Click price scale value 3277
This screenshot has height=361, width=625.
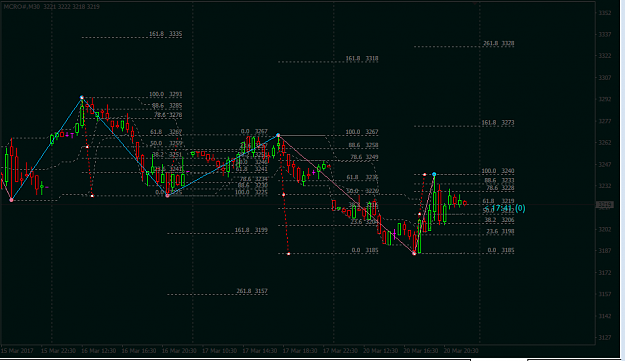tap(605, 121)
